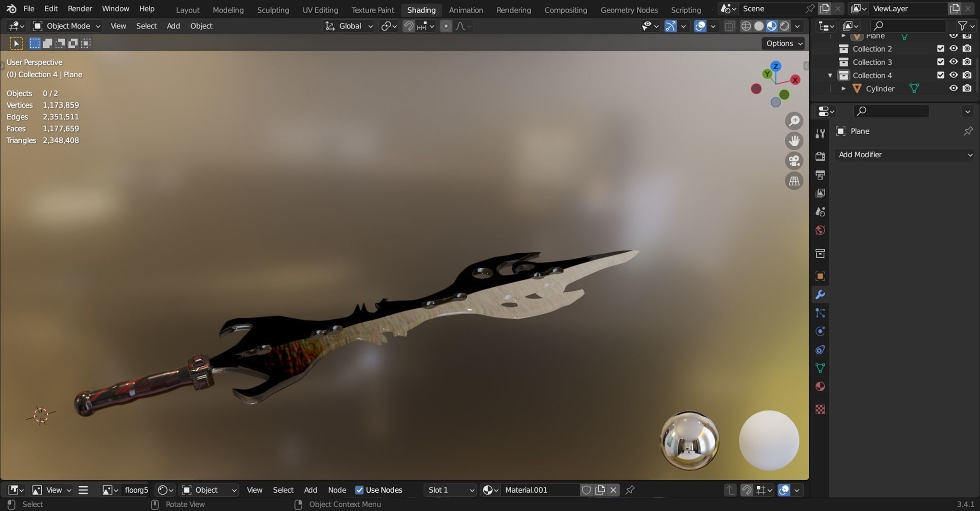This screenshot has height=511, width=980.
Task: Open the Output properties tab
Action: pyautogui.click(x=820, y=175)
